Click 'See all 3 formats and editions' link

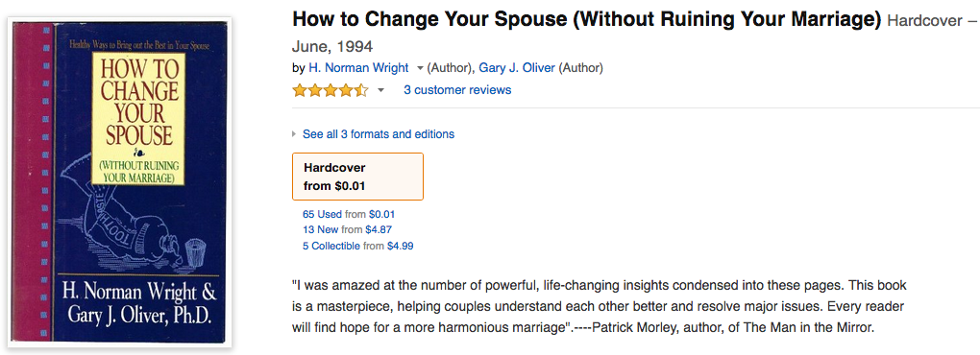pyautogui.click(x=379, y=134)
